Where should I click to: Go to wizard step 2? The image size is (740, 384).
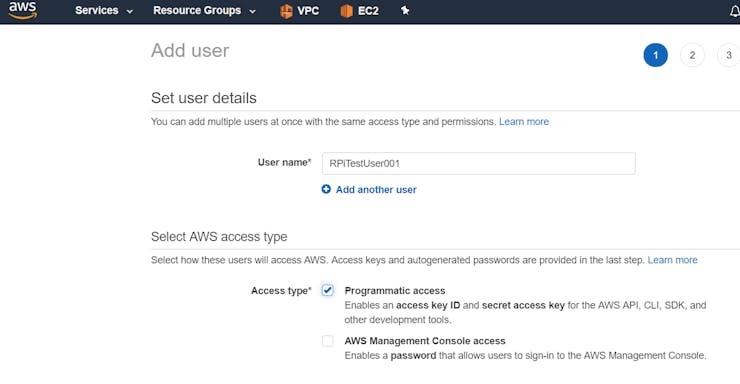(x=692, y=55)
